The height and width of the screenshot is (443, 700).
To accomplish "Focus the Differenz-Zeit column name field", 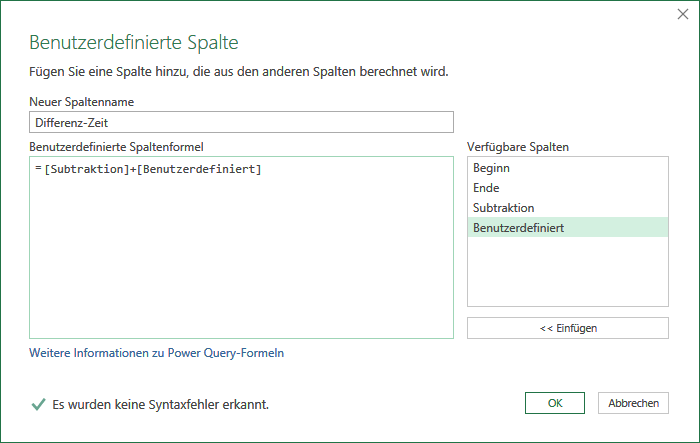I will click(242, 122).
